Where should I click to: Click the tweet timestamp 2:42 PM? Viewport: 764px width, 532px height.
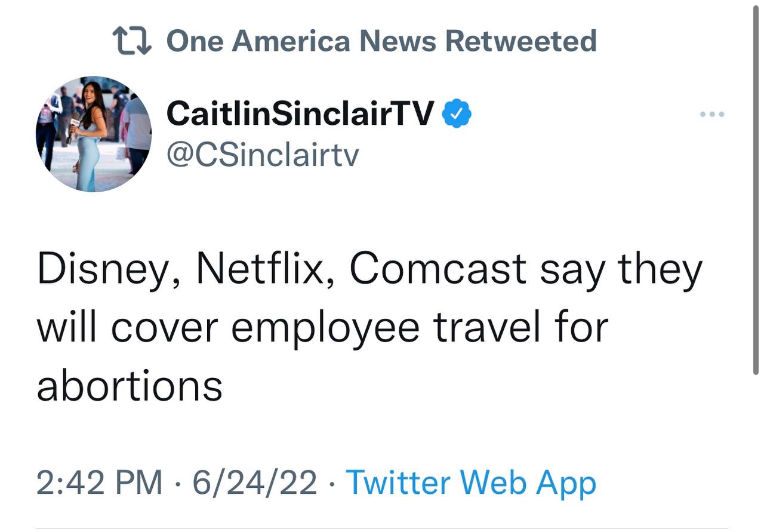point(99,482)
